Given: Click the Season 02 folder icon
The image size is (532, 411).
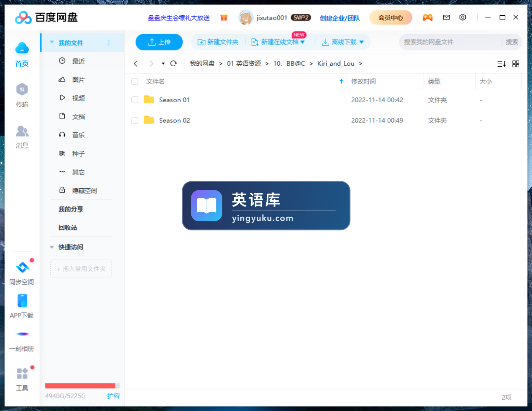Looking at the screenshot, I should click(149, 120).
